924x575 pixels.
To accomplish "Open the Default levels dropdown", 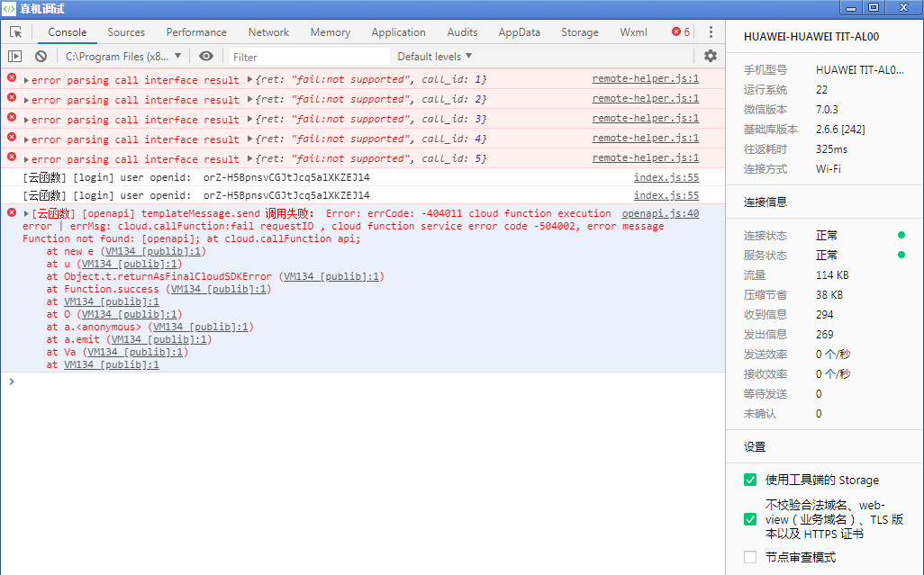I will point(435,56).
